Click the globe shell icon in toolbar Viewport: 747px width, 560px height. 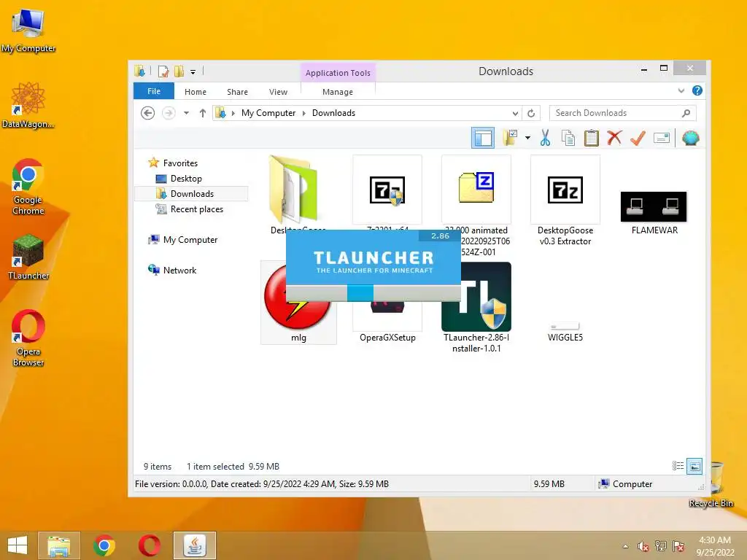690,138
